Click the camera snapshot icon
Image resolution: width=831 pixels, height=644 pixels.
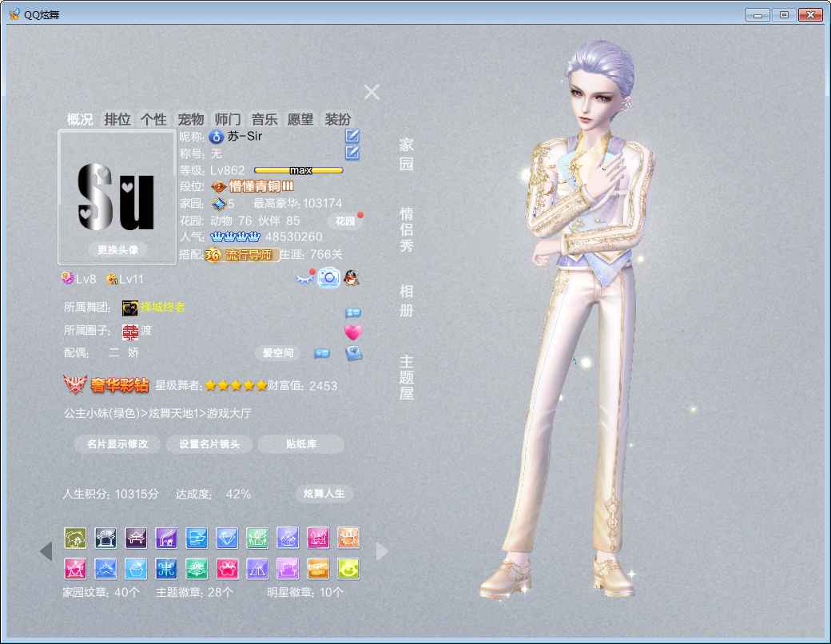tap(328, 278)
